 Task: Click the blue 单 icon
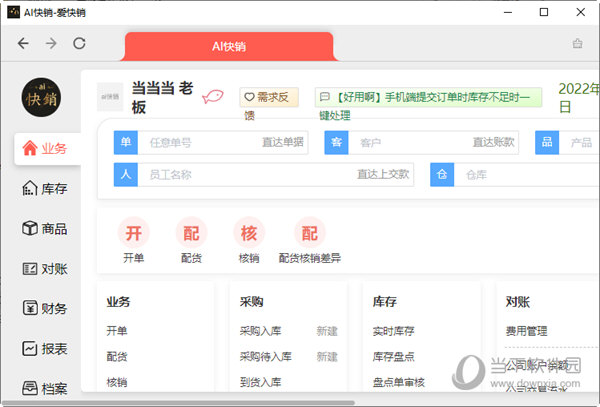(126, 143)
